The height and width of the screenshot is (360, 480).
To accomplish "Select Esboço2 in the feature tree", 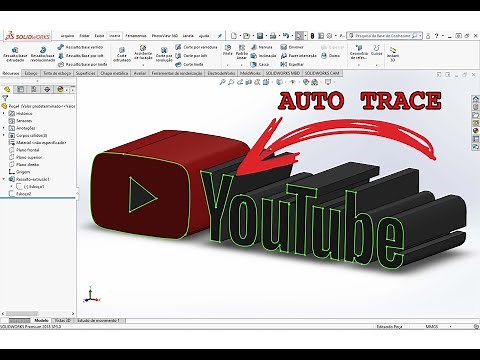I will point(20,194).
